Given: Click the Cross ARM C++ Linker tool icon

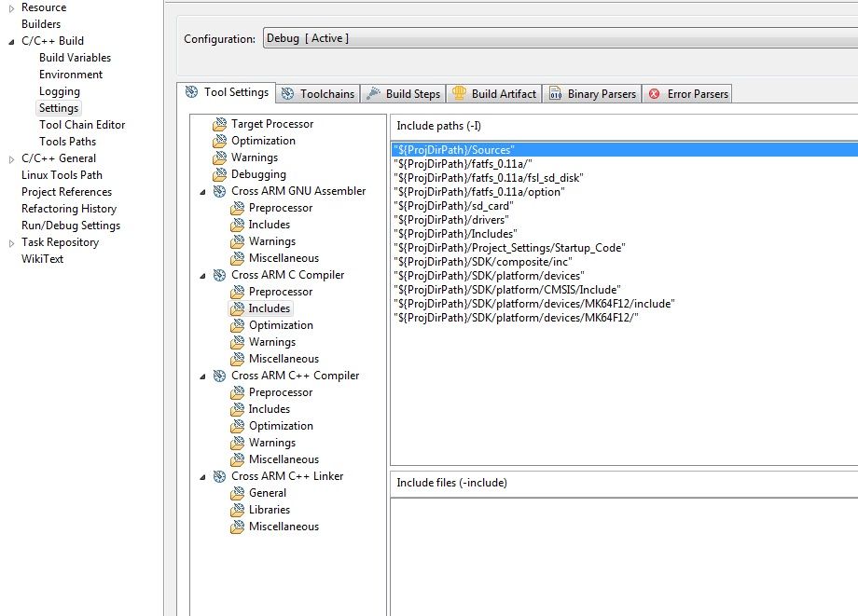Looking at the screenshot, I should [219, 476].
